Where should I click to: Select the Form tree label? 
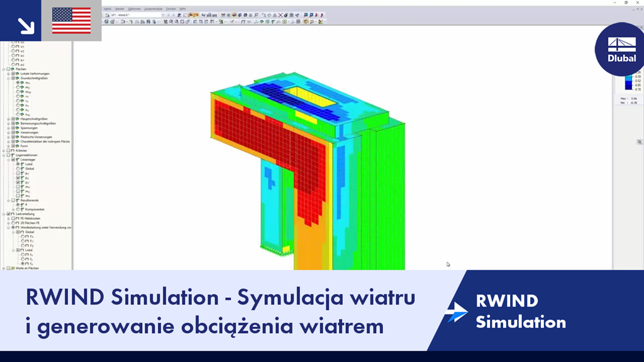tap(25, 146)
